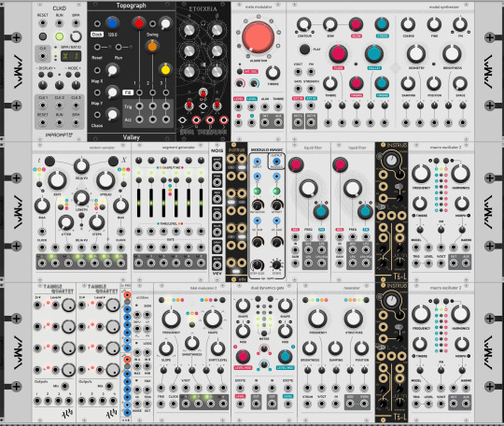This screenshot has height=426, width=504.
Task: Click the FREQUENCY knob on resonator
Action: tap(317, 319)
